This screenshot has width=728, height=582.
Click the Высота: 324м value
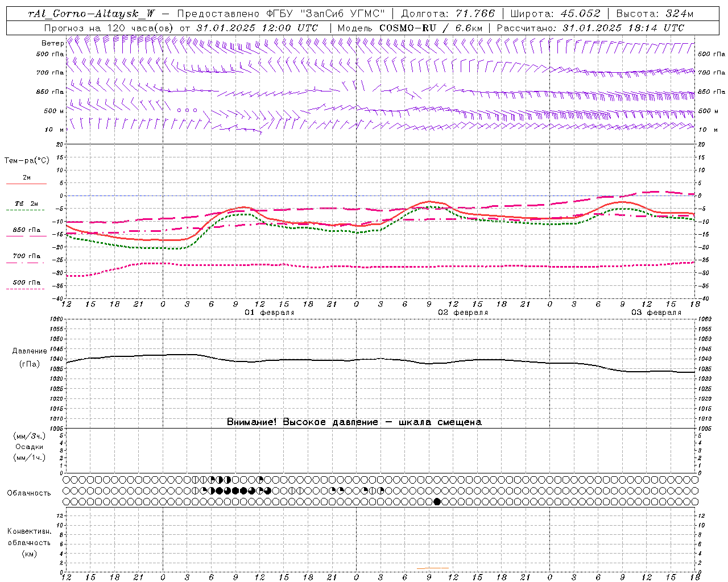655,14
